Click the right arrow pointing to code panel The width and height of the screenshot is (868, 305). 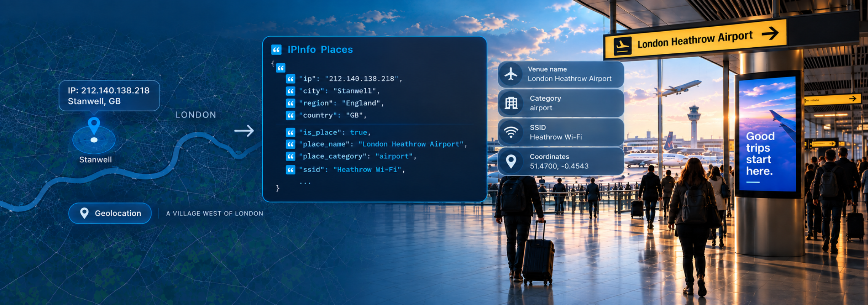tap(244, 131)
